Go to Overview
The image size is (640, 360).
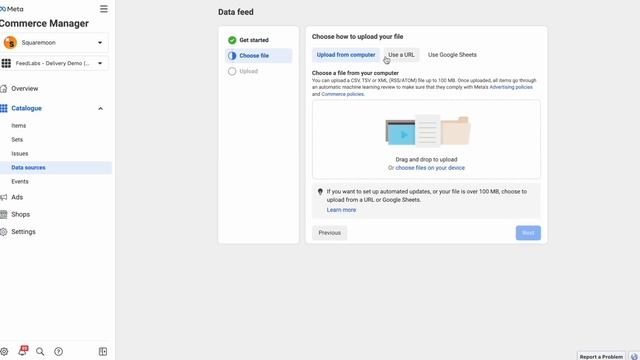click(x=24, y=89)
